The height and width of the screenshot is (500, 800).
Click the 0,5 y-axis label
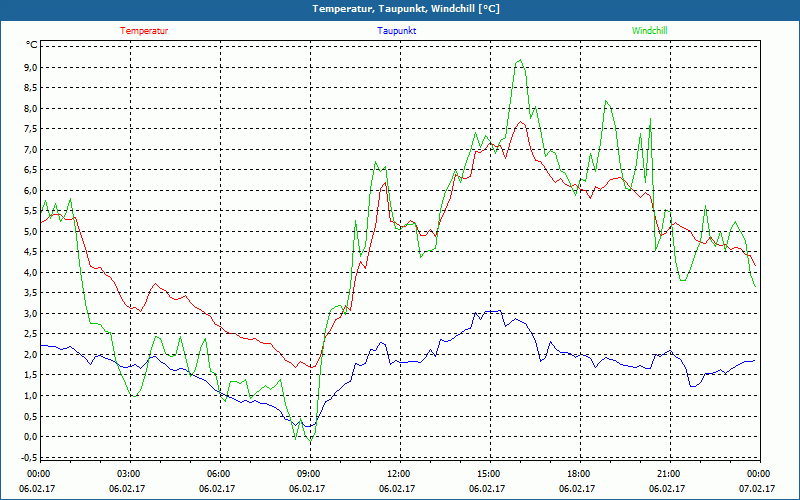32,416
